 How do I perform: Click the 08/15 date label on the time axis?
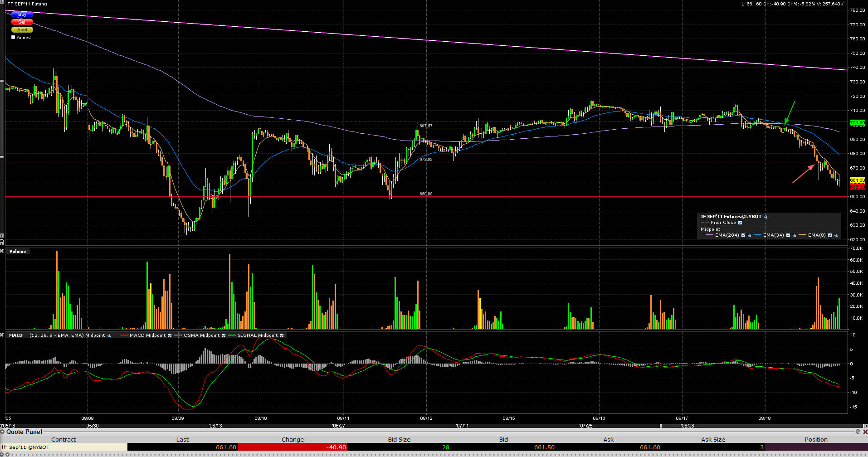[x=509, y=418]
